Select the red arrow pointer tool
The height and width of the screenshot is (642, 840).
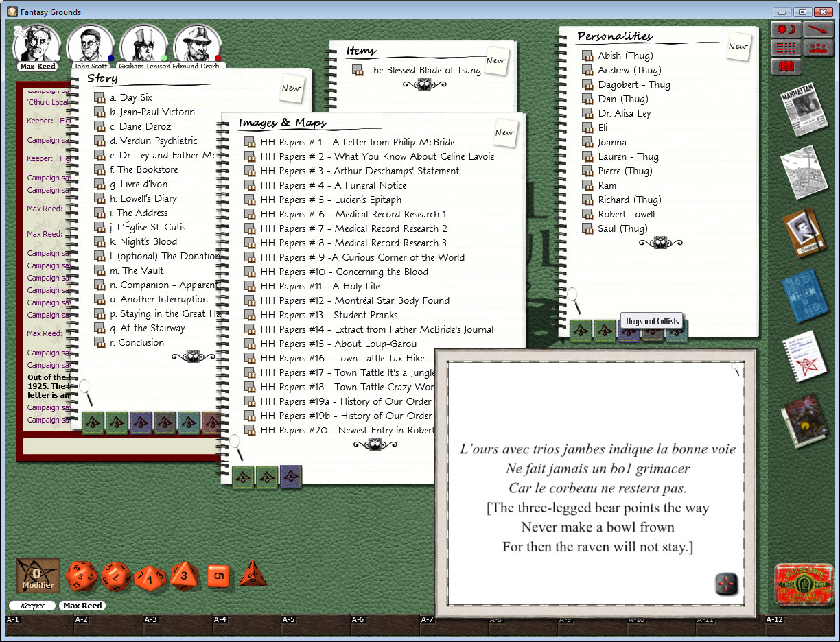click(818, 29)
